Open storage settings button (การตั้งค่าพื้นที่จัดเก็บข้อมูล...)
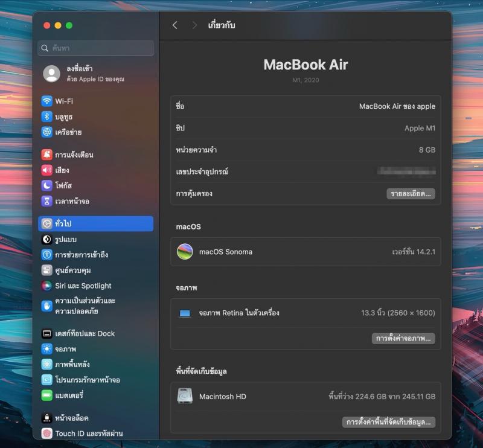This screenshot has height=448, width=483. coord(388,422)
